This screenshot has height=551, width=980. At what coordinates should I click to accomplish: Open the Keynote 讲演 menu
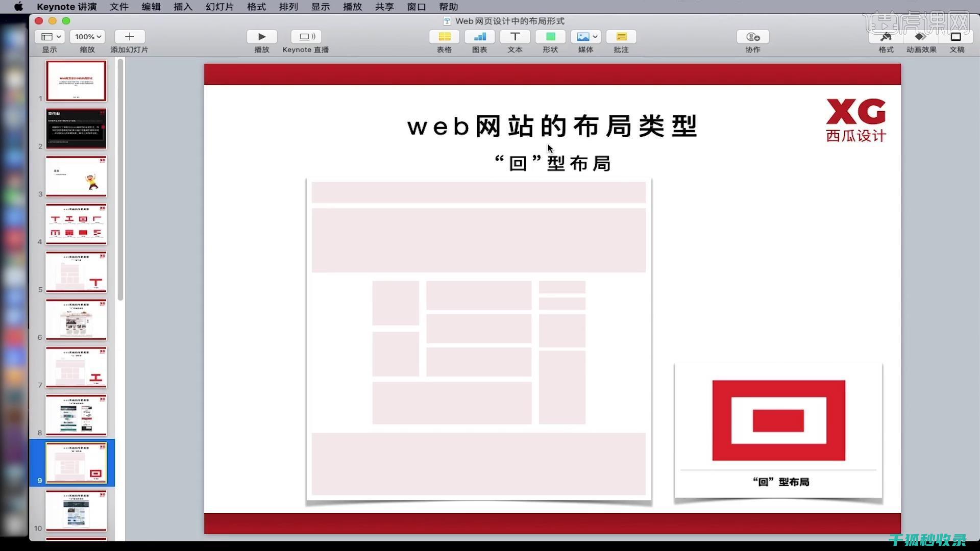point(67,7)
